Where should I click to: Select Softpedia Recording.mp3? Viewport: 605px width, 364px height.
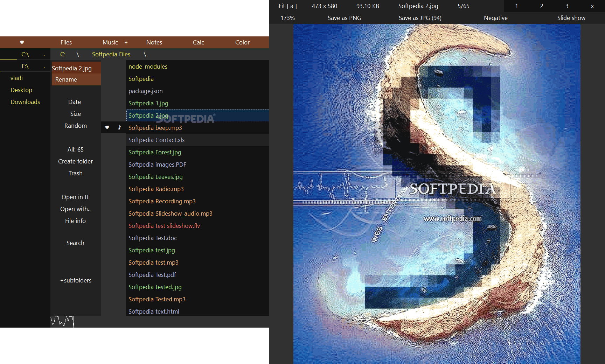197,201
